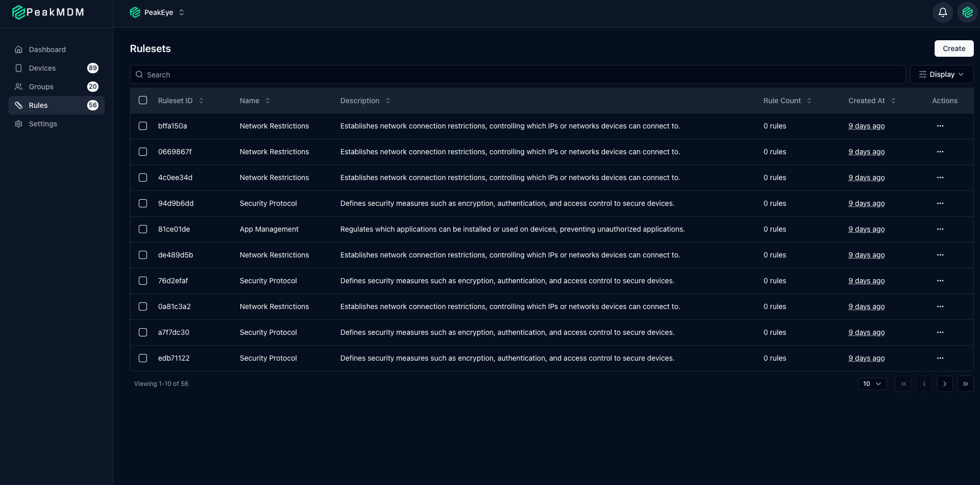Check the box for ruleset 94d9b6dd
980x485 pixels.
pyautogui.click(x=143, y=203)
